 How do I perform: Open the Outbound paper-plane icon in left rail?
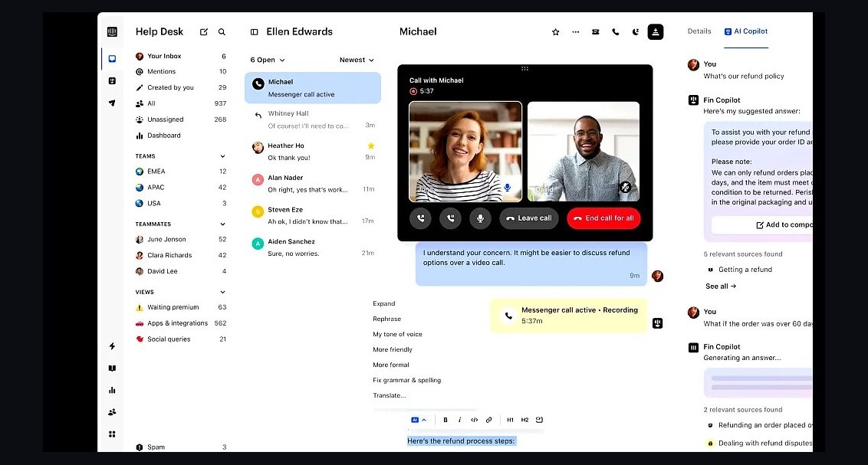[112, 103]
